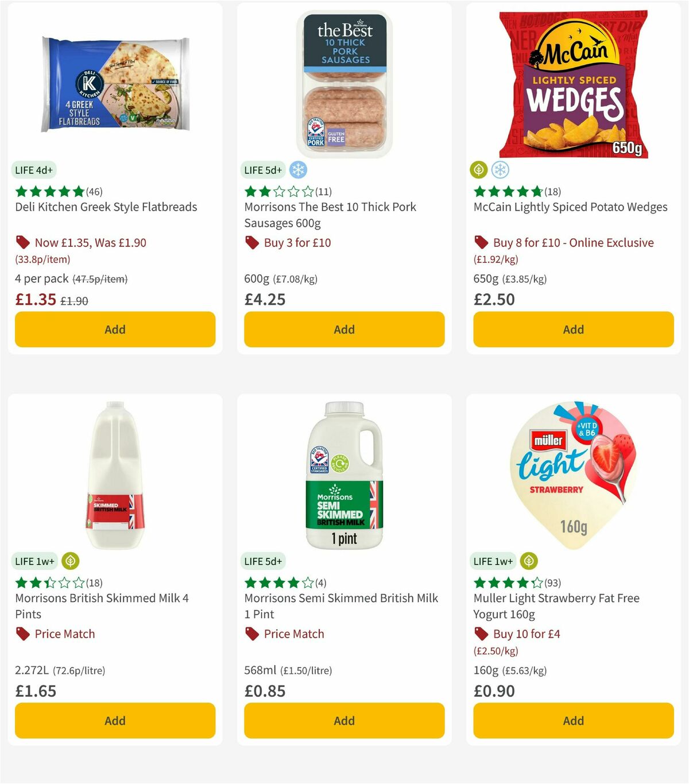This screenshot has width=689, height=784.
Task: Click the green leaf icon beside McCain Wedges
Action: pyautogui.click(x=478, y=170)
